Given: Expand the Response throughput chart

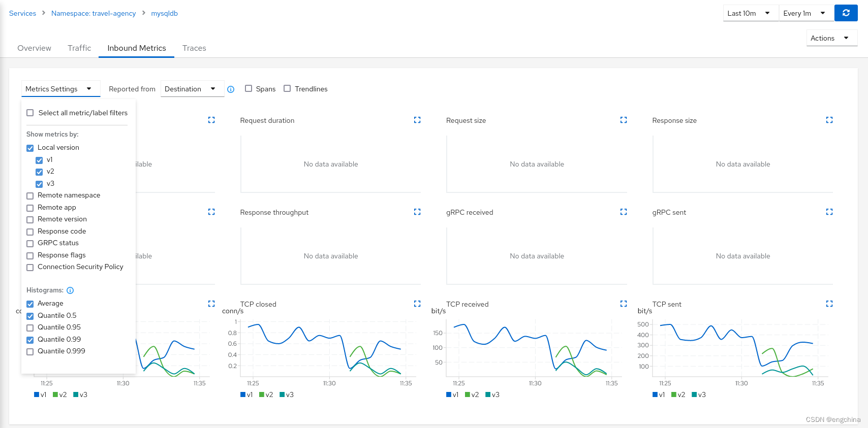Looking at the screenshot, I should 417,212.
